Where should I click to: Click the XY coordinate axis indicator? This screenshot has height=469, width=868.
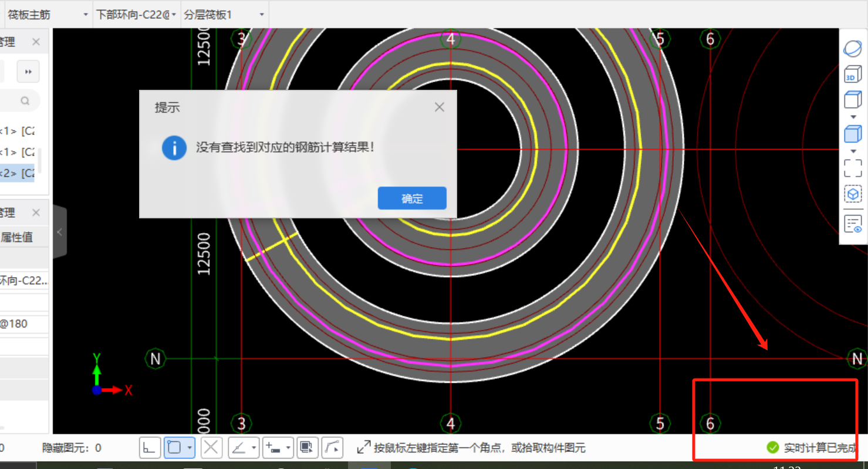pyautogui.click(x=112, y=374)
